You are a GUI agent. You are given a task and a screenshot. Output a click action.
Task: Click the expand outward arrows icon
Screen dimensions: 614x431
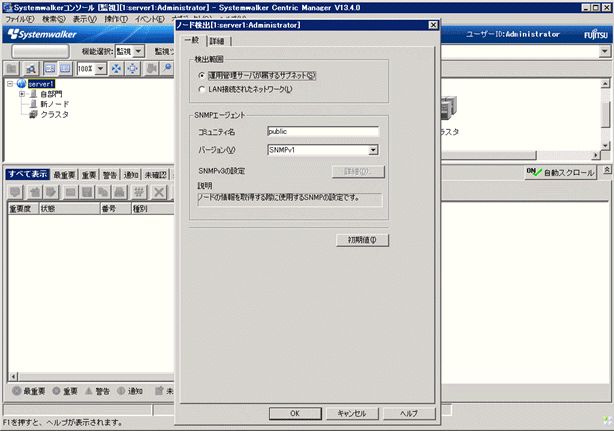click(x=133, y=69)
